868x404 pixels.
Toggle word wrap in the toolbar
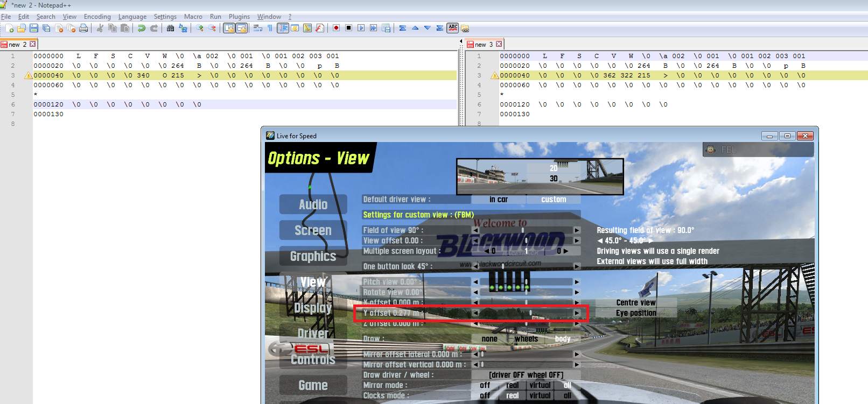tap(258, 28)
